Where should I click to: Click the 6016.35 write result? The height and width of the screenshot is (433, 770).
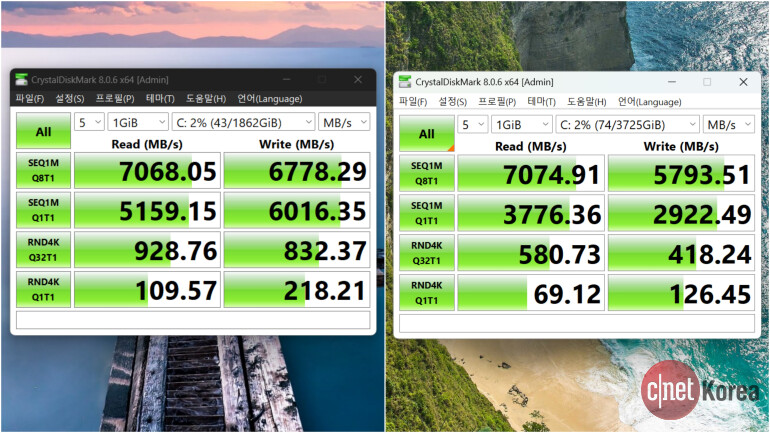[297, 210]
